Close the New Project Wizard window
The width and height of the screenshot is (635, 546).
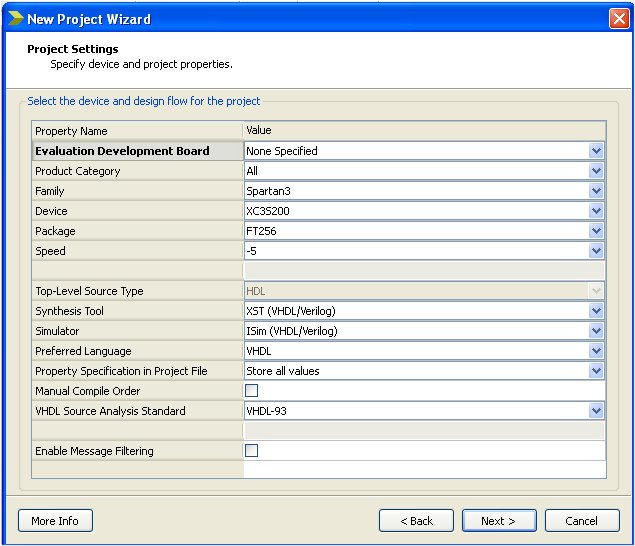coord(619,18)
